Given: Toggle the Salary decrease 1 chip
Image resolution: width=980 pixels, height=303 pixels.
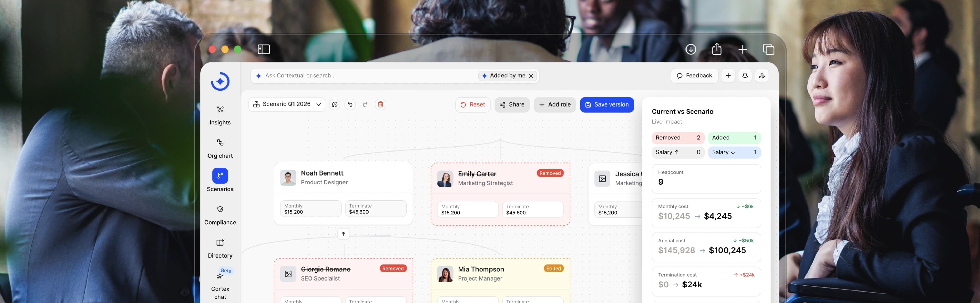Looking at the screenshot, I should pos(734,152).
